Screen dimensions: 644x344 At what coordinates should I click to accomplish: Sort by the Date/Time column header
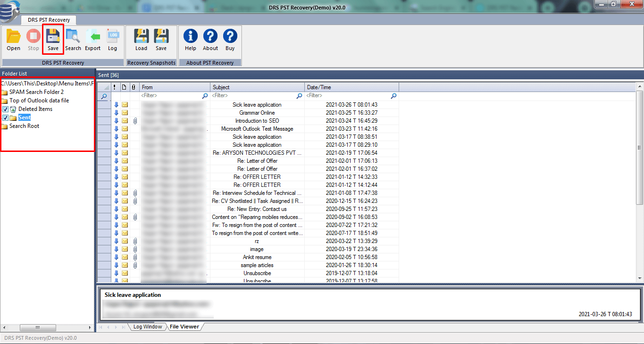tap(352, 87)
